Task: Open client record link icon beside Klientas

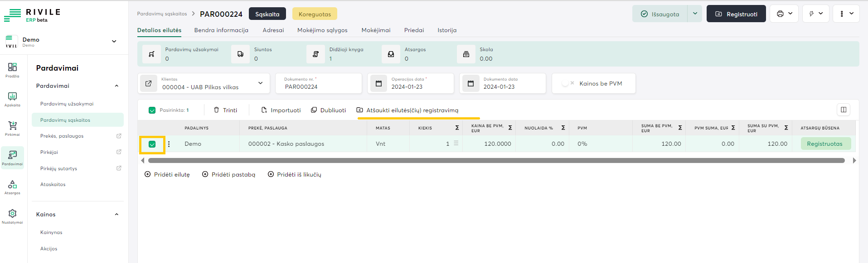Action: (x=148, y=83)
